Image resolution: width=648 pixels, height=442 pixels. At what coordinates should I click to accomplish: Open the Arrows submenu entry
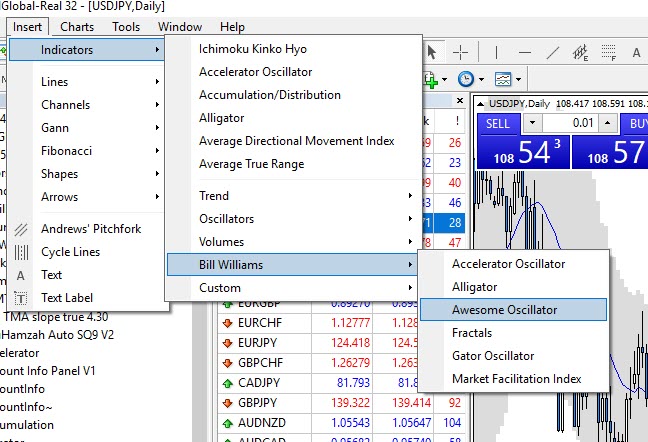[x=87, y=197]
